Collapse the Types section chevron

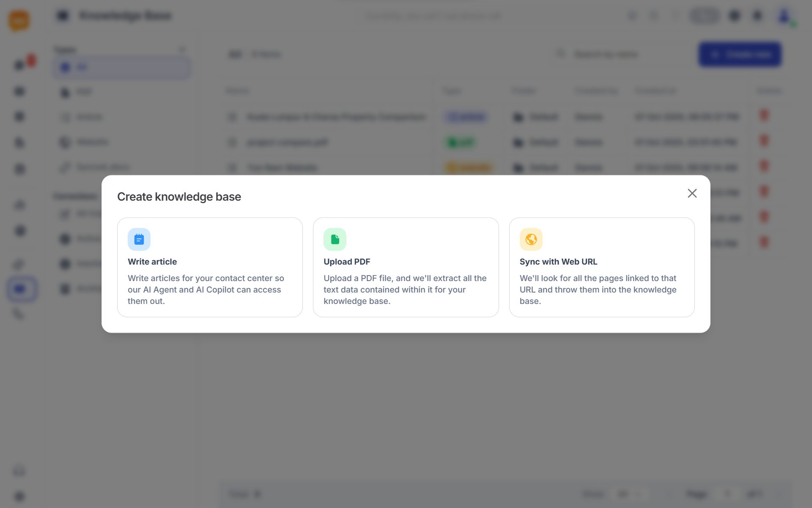[182, 50]
